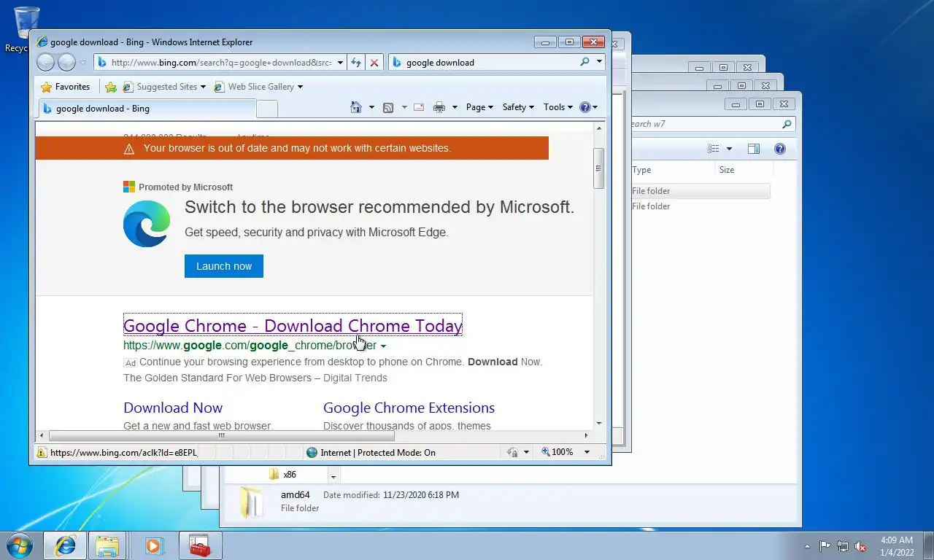Click the Home page icon
This screenshot has height=560, width=934.
click(x=356, y=107)
